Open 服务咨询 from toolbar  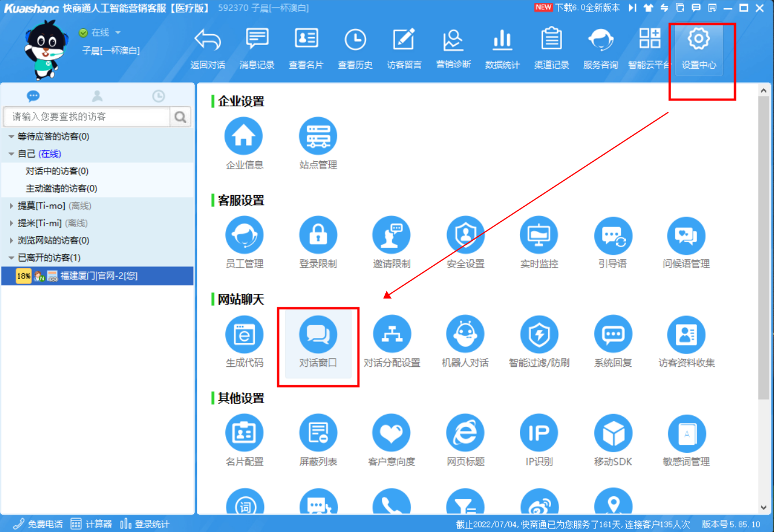pyautogui.click(x=601, y=49)
